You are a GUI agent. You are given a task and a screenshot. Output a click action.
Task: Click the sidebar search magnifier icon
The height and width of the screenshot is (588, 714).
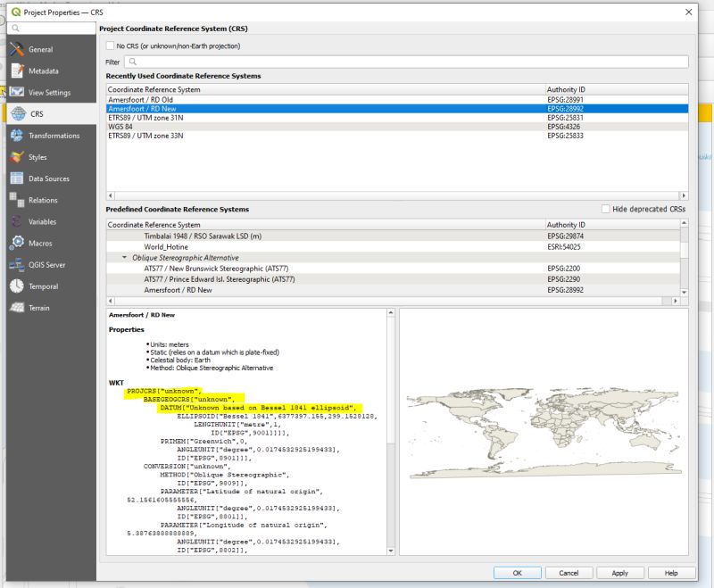pos(15,29)
